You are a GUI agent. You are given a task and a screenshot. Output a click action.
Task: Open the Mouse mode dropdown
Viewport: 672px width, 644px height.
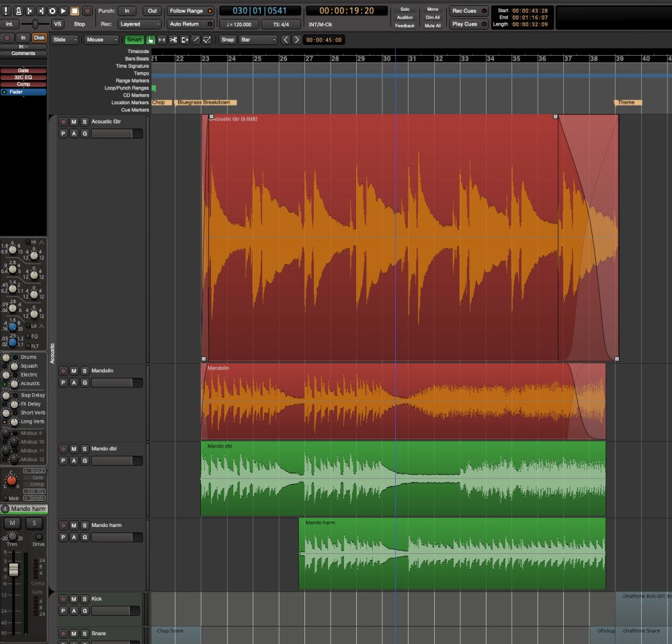tap(101, 40)
